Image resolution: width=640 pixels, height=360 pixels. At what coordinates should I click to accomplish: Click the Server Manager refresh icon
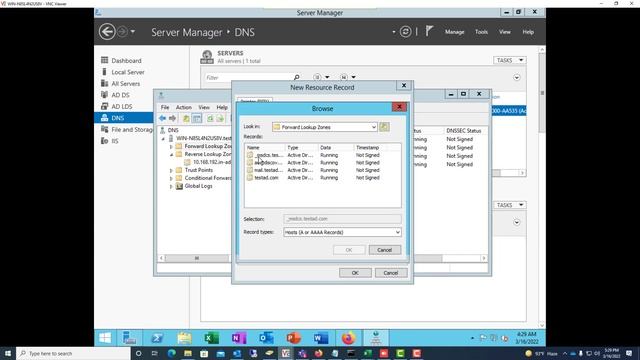click(405, 31)
